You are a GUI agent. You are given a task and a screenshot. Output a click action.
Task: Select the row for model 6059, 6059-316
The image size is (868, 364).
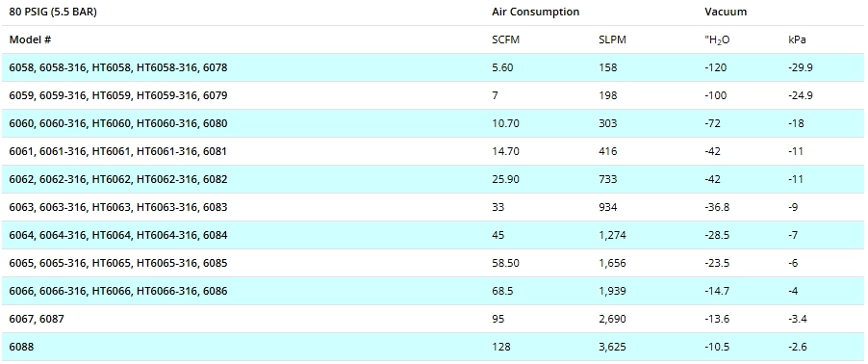tap(433, 95)
